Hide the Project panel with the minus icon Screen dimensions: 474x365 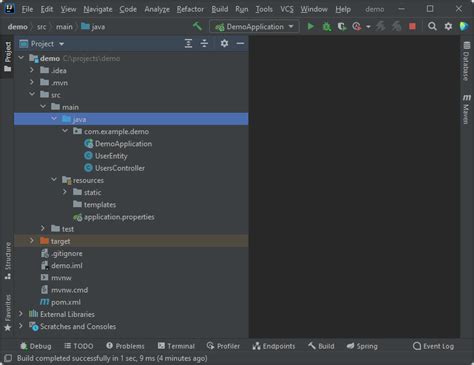[x=240, y=43]
